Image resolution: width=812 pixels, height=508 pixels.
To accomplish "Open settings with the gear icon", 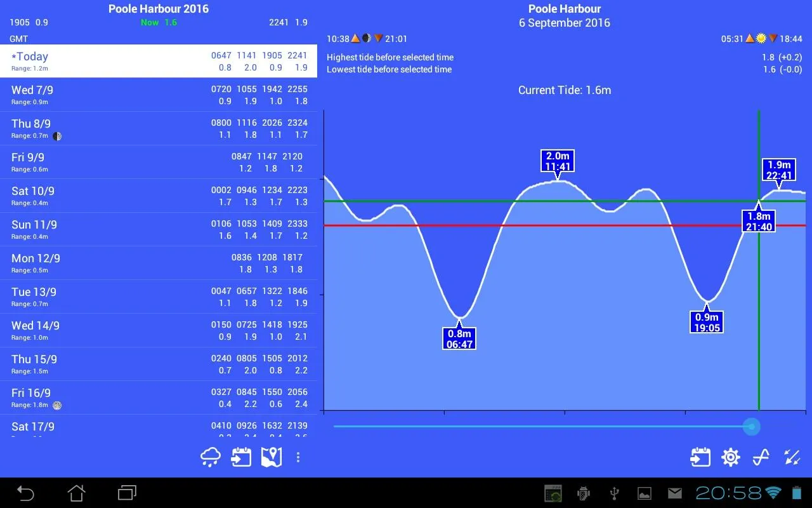I will 731,457.
